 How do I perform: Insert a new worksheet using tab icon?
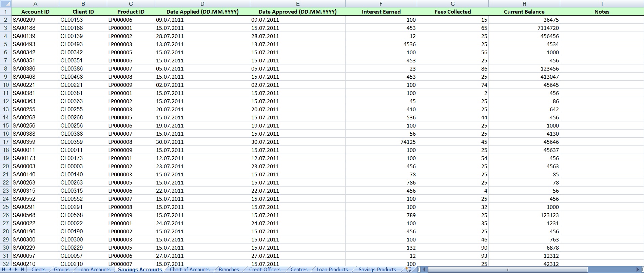(x=408, y=269)
